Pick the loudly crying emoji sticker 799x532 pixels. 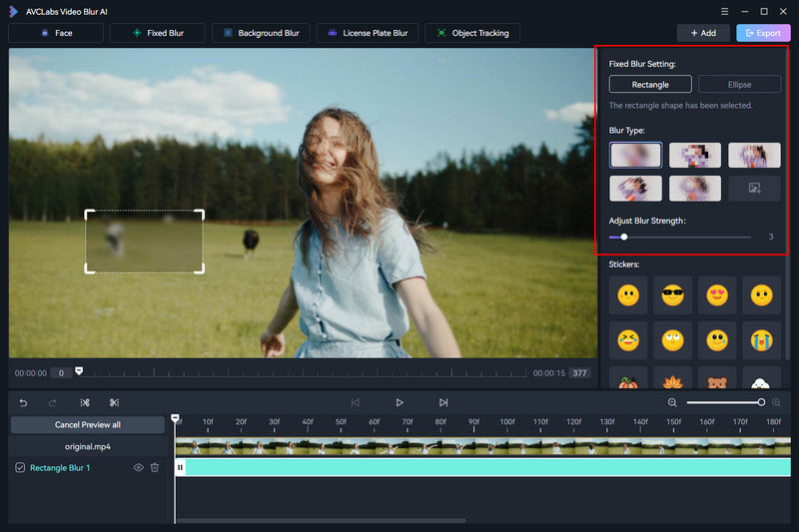pyautogui.click(x=761, y=340)
